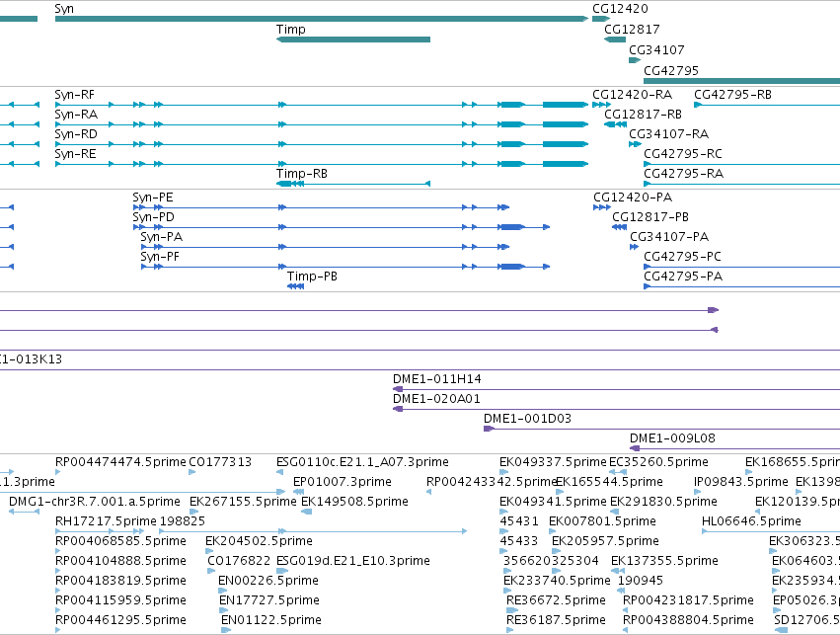Click BAC clone DME1-011H14 label
This screenshot has height=635, width=840.
437,379
